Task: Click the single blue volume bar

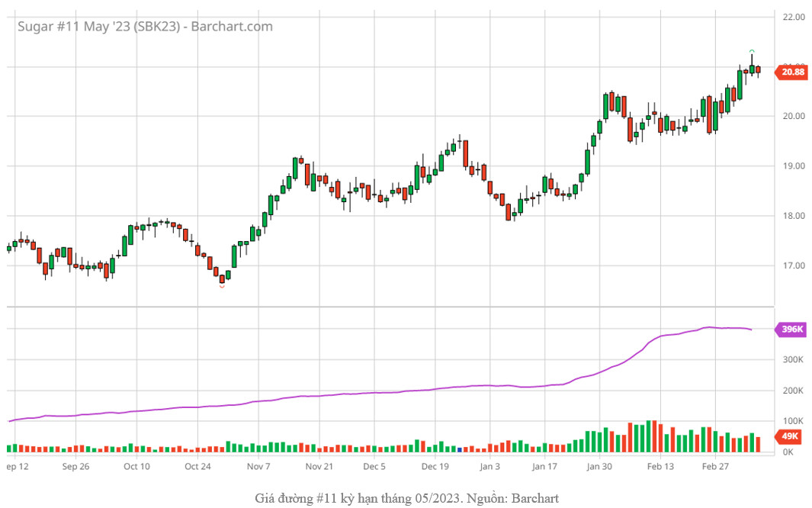Action: tap(459, 449)
